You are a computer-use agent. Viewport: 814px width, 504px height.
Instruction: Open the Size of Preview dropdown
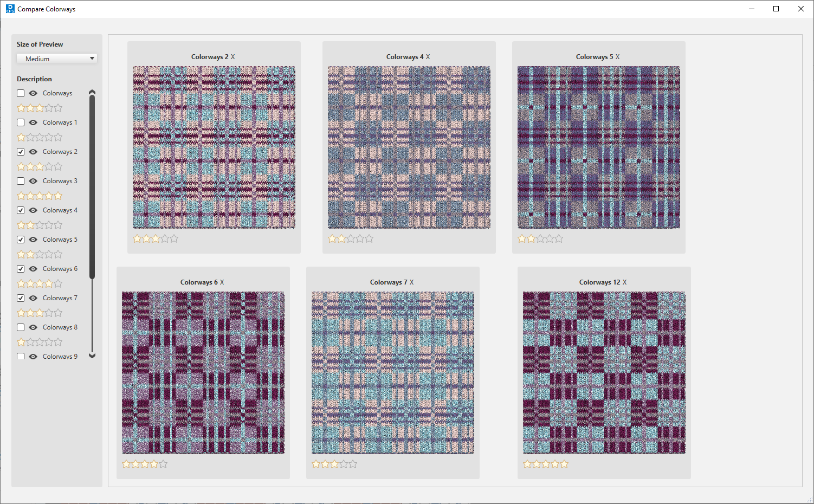(57, 59)
